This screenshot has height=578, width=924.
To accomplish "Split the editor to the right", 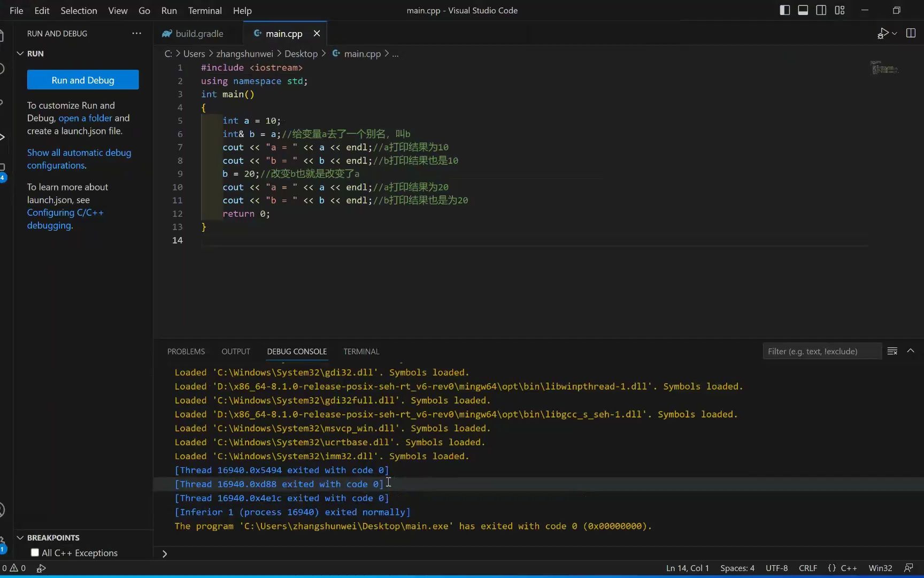I will 911,33.
